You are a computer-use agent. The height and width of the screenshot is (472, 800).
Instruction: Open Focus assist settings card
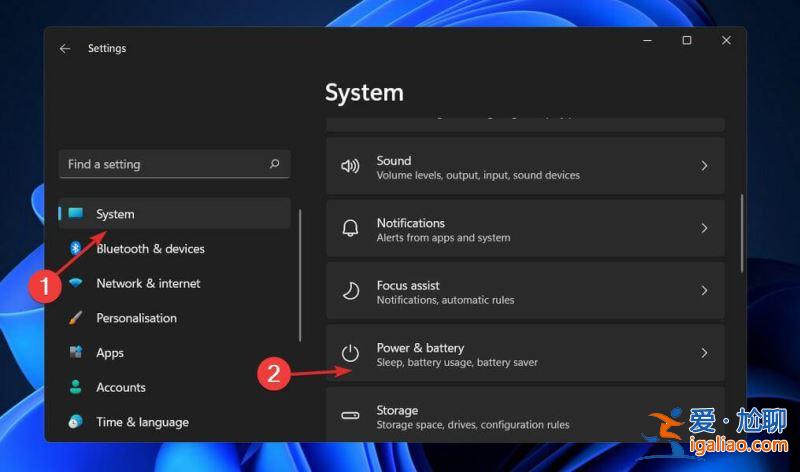(525, 290)
